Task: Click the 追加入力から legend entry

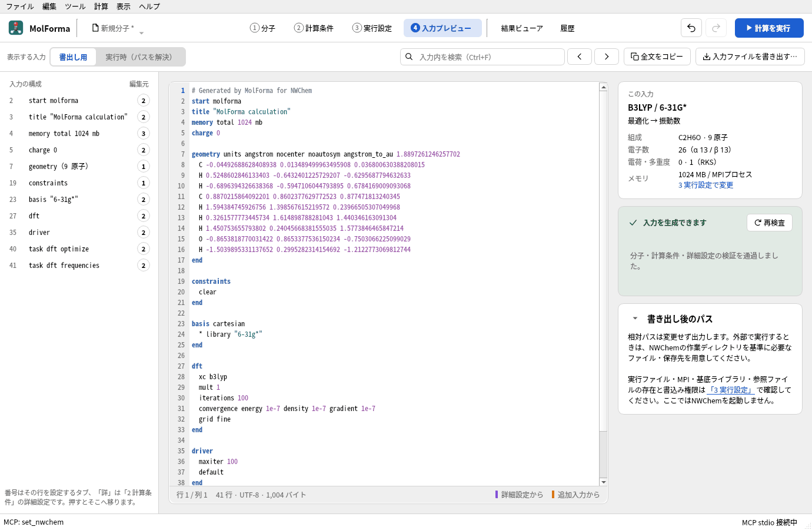Action: click(x=575, y=495)
